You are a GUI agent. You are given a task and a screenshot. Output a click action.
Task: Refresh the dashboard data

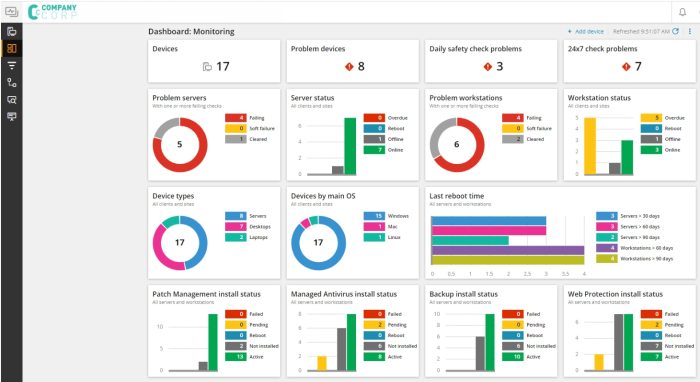point(675,31)
